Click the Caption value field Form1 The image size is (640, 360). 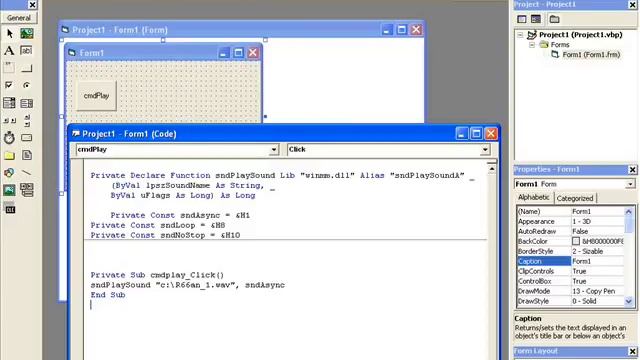click(597, 261)
